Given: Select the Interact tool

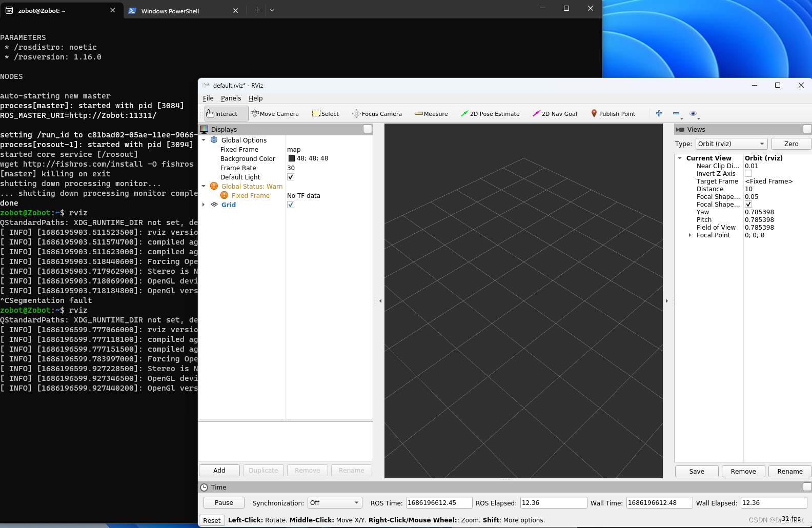Looking at the screenshot, I should pyautogui.click(x=226, y=114).
